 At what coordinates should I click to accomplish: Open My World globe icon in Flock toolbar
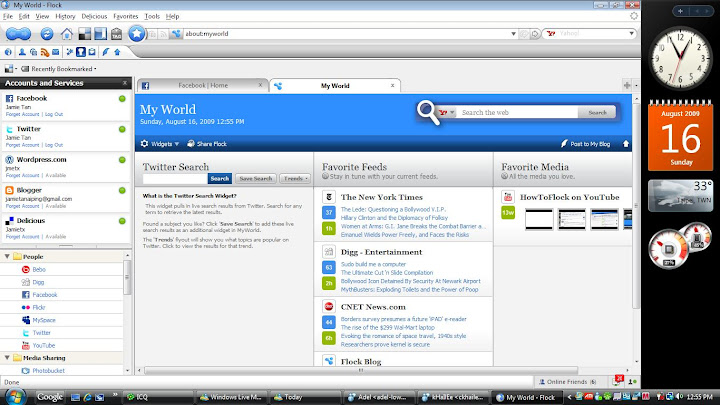[x=8, y=52]
